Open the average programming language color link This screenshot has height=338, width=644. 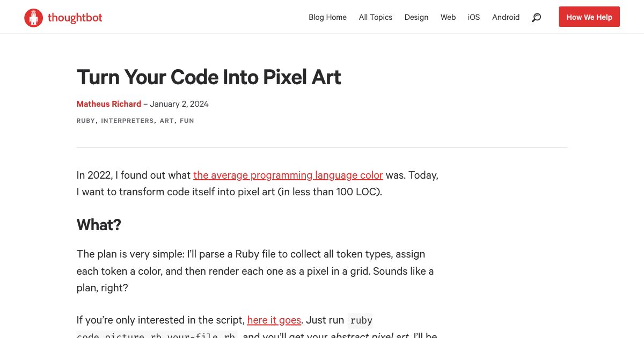(288, 175)
